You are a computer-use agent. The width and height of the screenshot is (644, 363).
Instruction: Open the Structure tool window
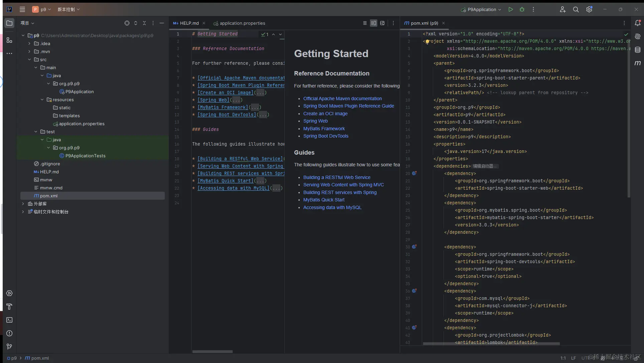point(9,40)
